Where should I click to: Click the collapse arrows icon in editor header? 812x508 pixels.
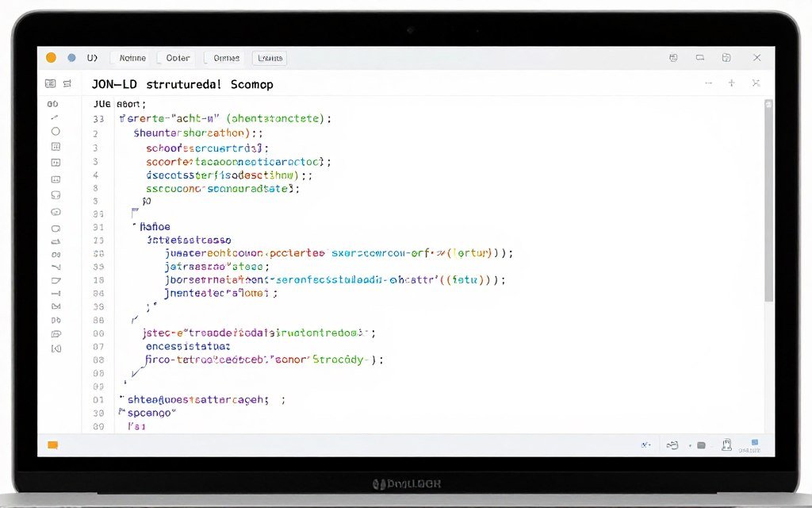756,83
